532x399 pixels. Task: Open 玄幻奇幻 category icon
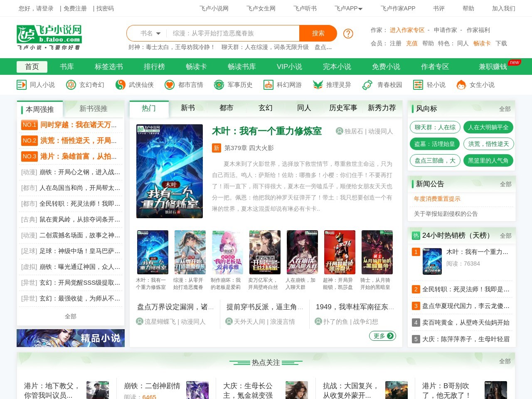point(71,85)
